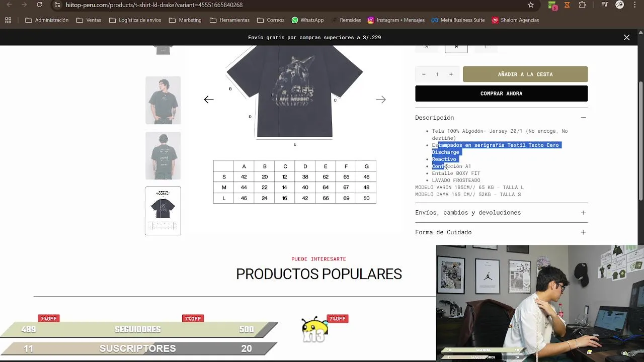644x362 pixels.
Task: Select size S option
Action: coord(427,48)
